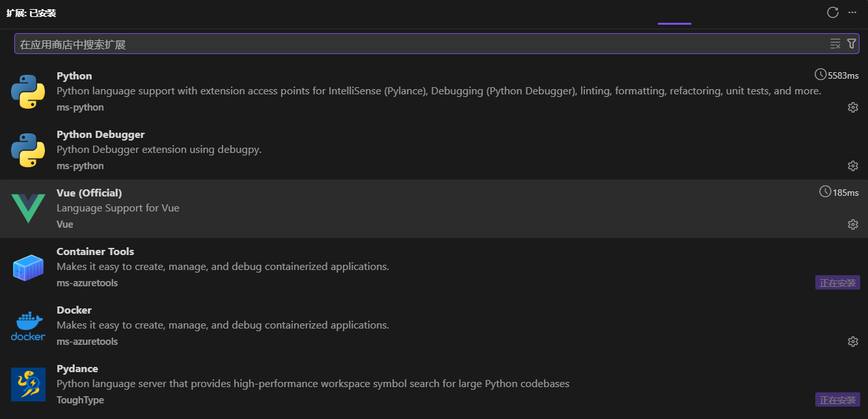Select the Vue (Official) extension title
Screen dimensions: 868x419
tap(89, 193)
